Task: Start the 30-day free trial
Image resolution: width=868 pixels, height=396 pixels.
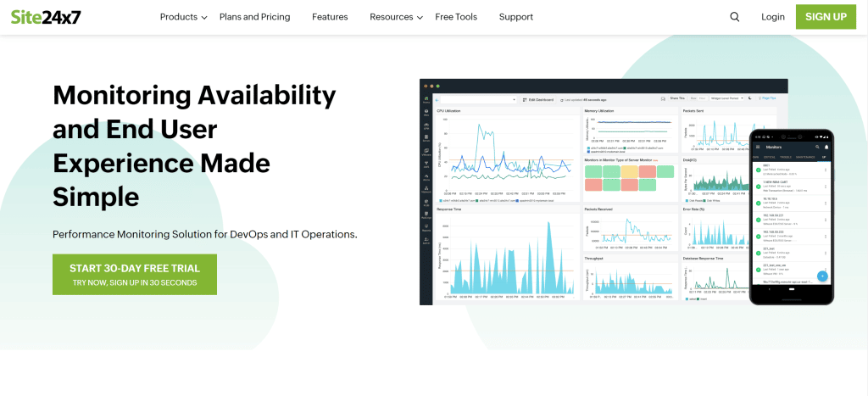Action: click(135, 275)
